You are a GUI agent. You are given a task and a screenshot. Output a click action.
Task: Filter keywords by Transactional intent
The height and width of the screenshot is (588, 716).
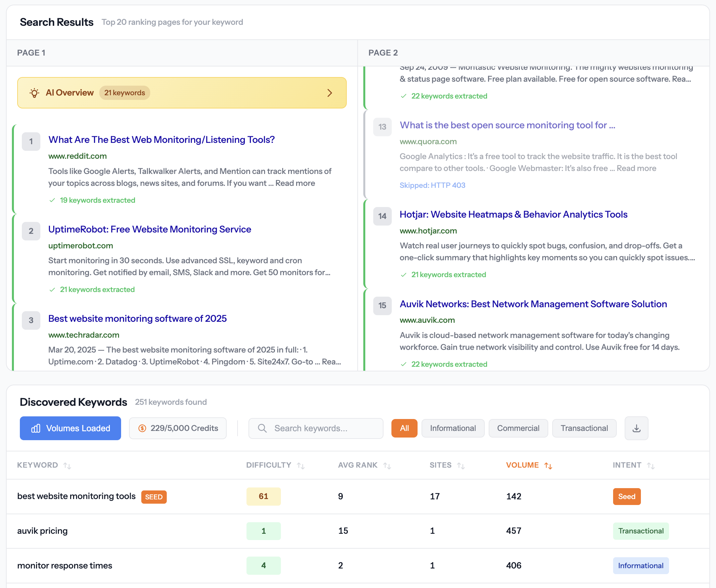584,428
